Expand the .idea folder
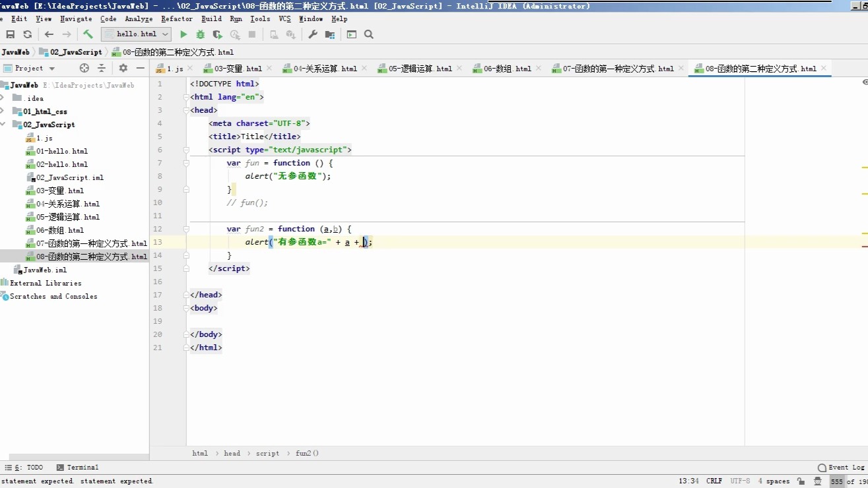This screenshot has width=868, height=488. click(3, 98)
